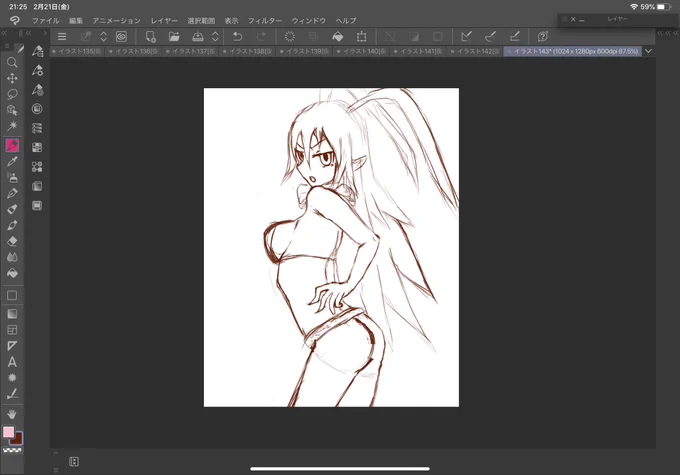Select the dark red background color swatch
Image resolution: width=680 pixels, height=475 pixels.
click(17, 439)
